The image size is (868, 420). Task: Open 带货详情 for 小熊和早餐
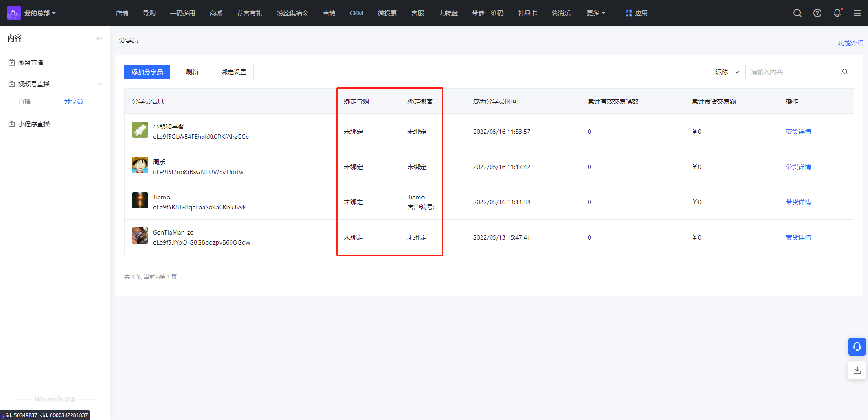click(x=798, y=132)
